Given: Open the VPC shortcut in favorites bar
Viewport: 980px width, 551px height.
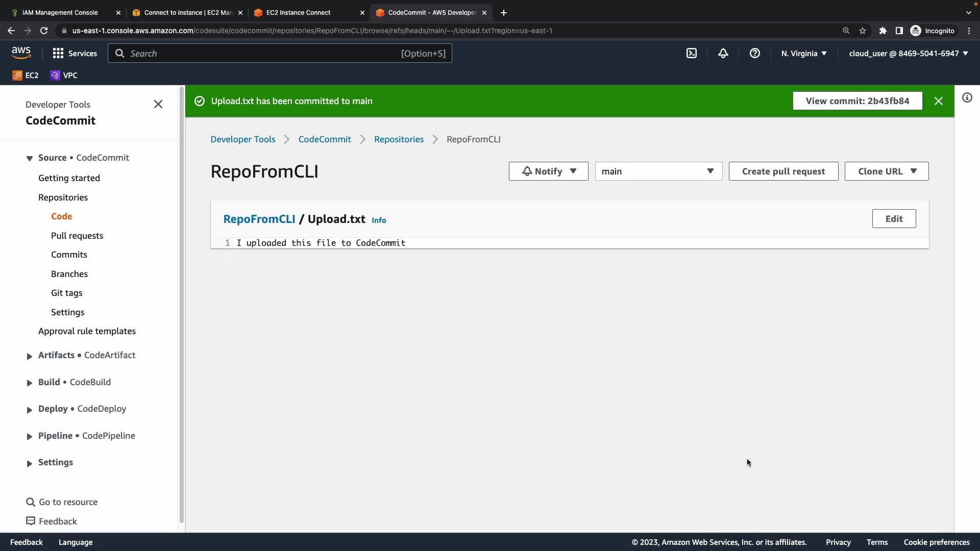Looking at the screenshot, I should [x=64, y=75].
